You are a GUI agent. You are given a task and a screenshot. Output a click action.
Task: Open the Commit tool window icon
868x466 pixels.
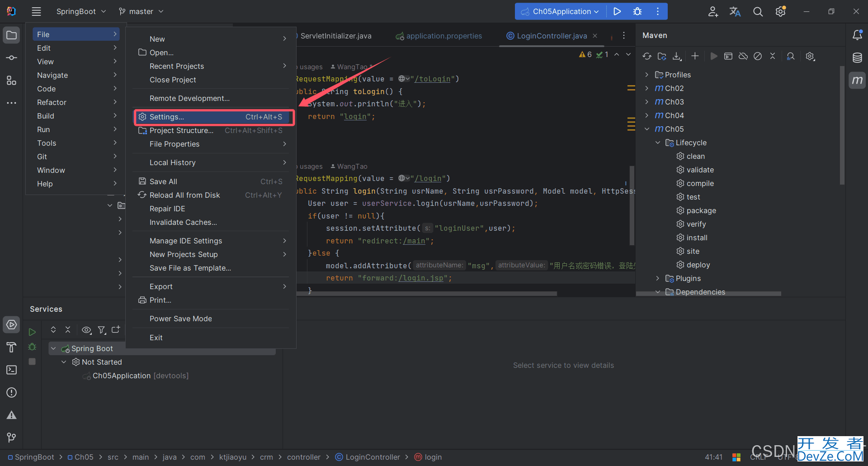(12, 58)
